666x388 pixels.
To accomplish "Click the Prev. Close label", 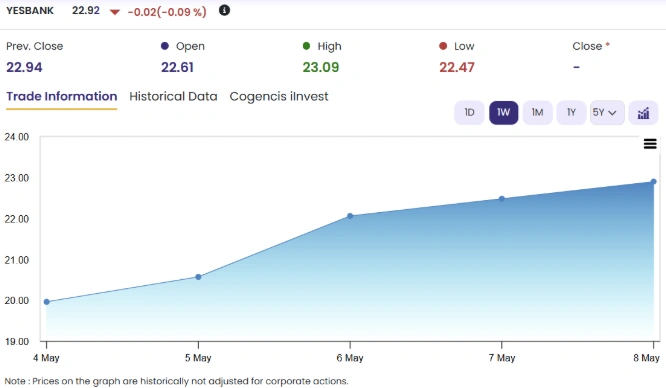I will coord(34,46).
